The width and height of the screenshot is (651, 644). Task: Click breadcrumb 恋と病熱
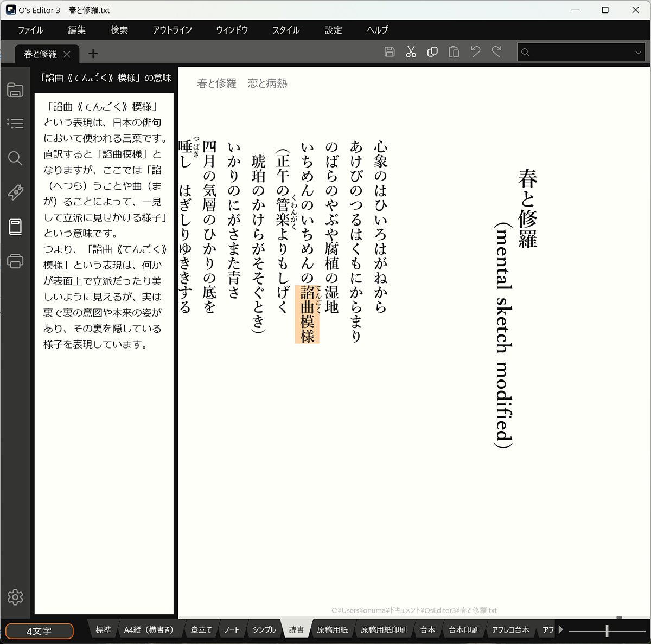(267, 83)
